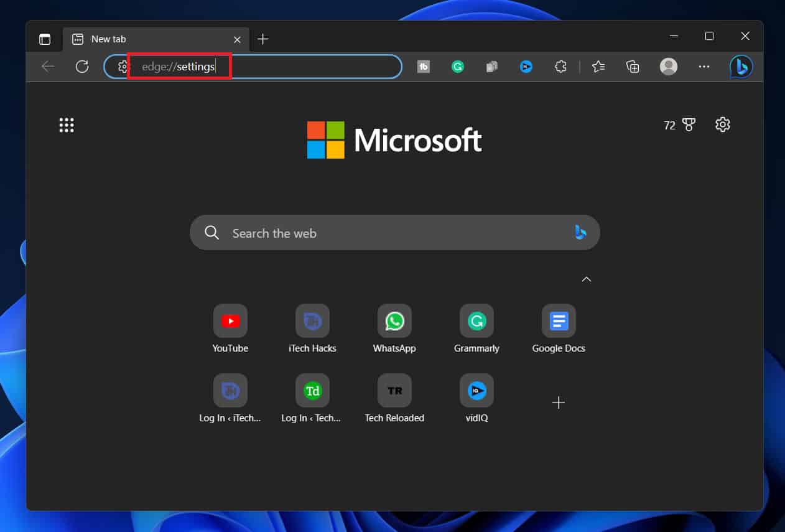Collapse the quick links with chevron
The height and width of the screenshot is (532, 785).
click(586, 279)
